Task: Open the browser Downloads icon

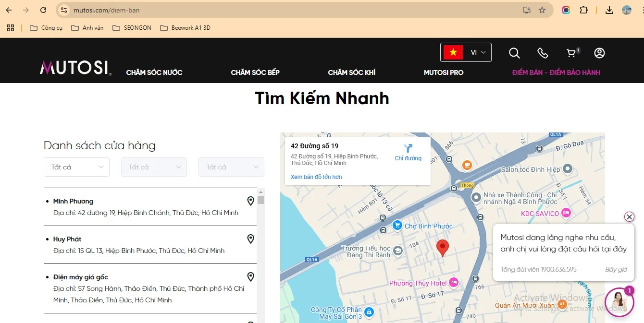Action: tap(609, 10)
